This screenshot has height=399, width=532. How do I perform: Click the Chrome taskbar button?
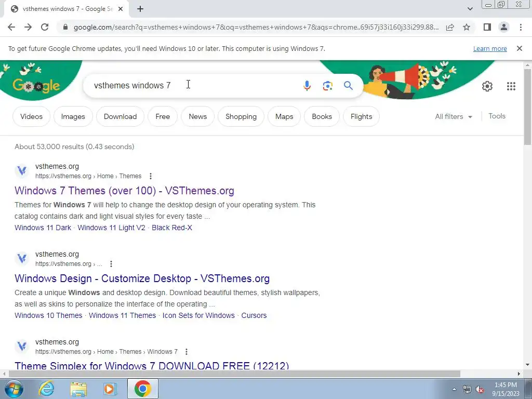point(142,389)
